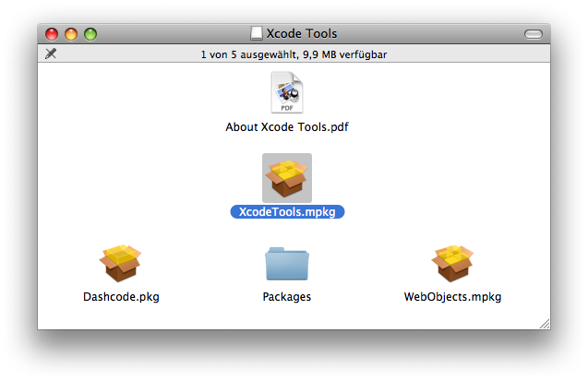Select the Dashcode.pkg installer icon
The height and width of the screenshot is (381, 588).
pos(120,263)
